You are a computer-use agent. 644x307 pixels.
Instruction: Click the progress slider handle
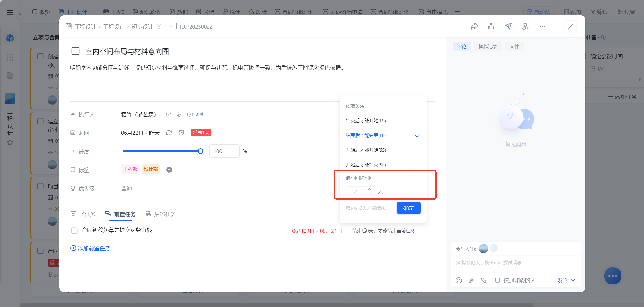[x=200, y=151]
